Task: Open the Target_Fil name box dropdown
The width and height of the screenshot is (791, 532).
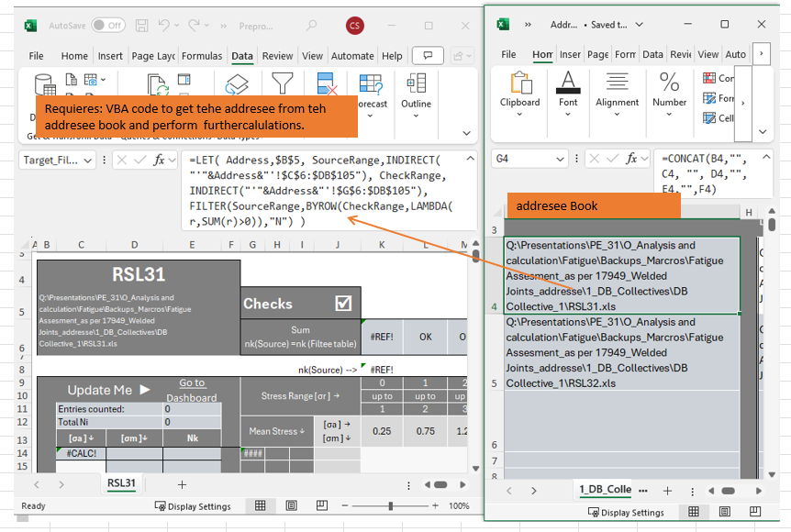Action: click(x=88, y=161)
